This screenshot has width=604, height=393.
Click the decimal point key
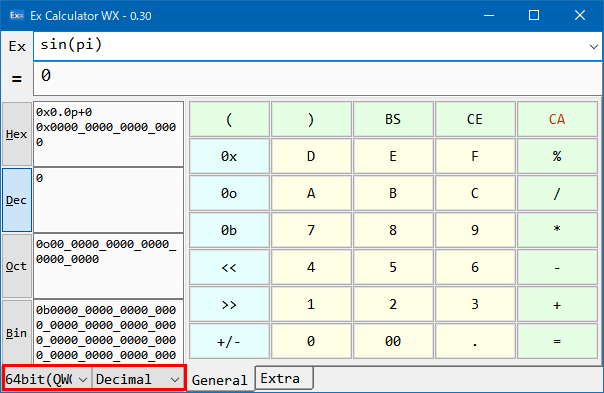pyautogui.click(x=475, y=341)
